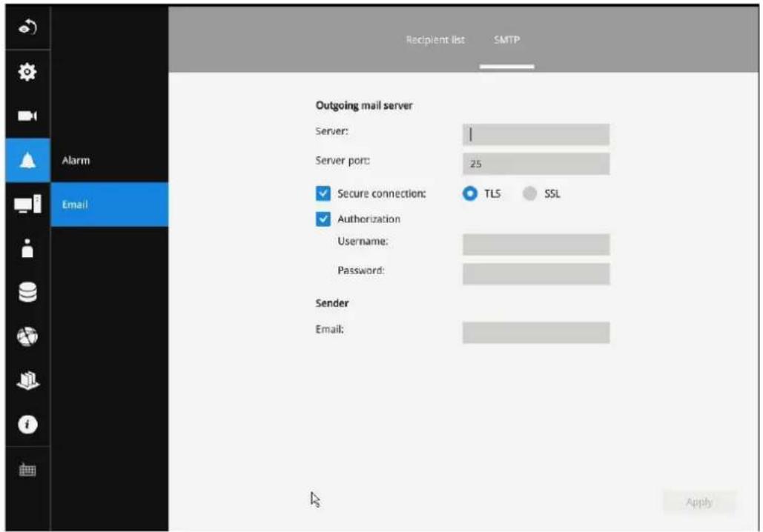Open the building/map sidebar icon
This screenshot has height=532, width=763.
pyautogui.click(x=27, y=380)
